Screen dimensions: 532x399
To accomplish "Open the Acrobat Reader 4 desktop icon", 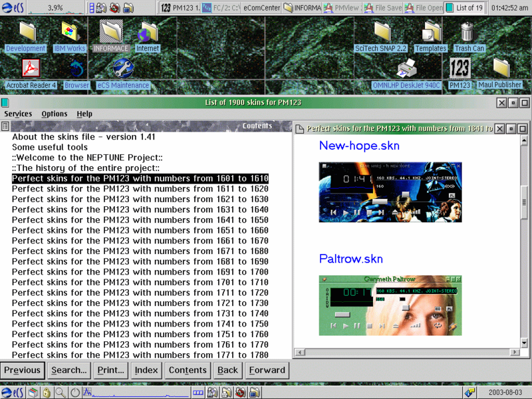I will [x=31, y=68].
